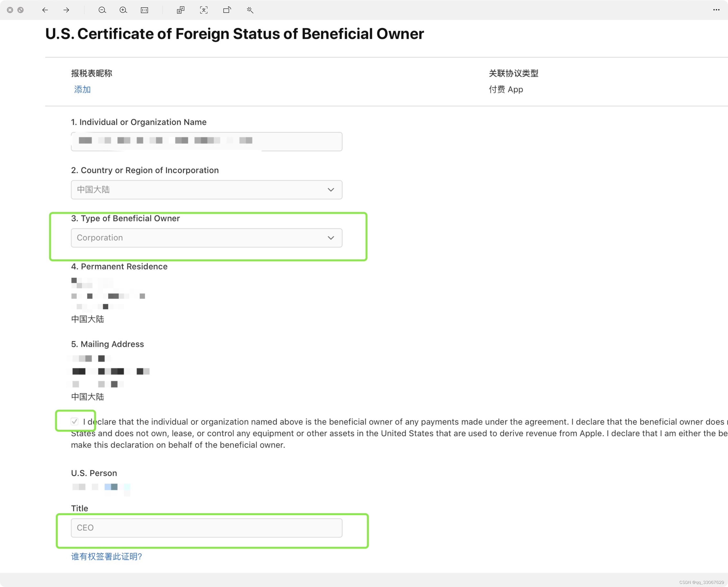
Task: Toggle the beneficial owner declaration checkbox
Action: coord(74,421)
